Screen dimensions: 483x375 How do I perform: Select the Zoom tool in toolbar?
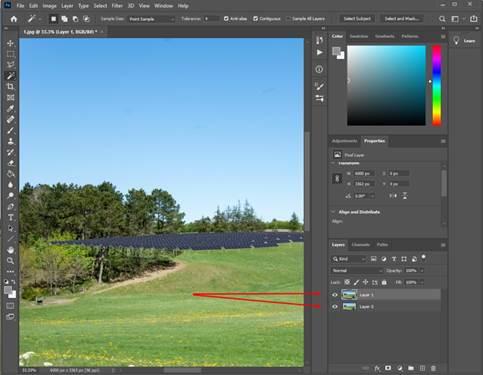tap(10, 261)
